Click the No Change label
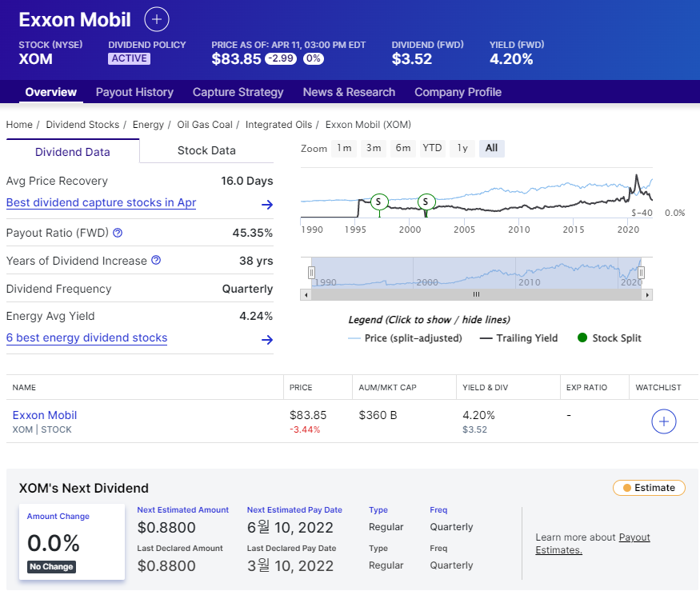 [51, 567]
